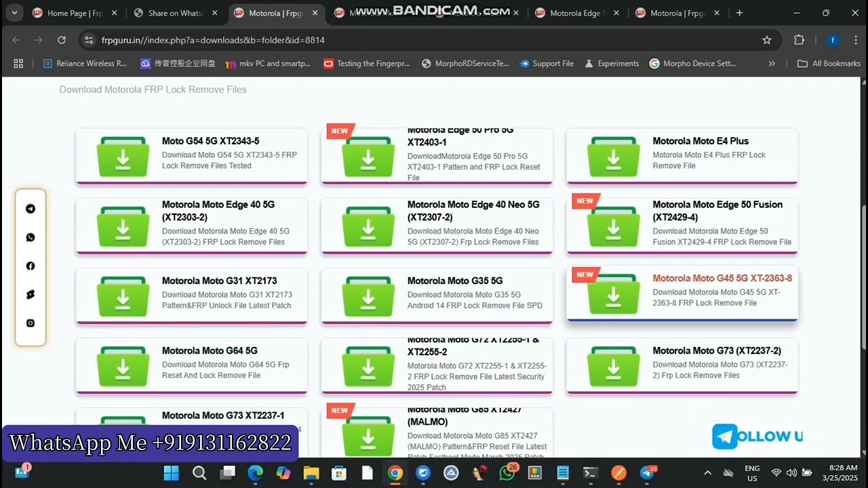Open Motorola Moto Edge 50 Fusion title
868x488 pixels.
[717, 211]
